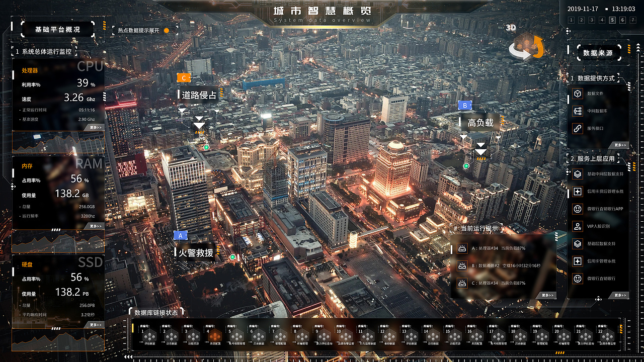The height and width of the screenshot is (362, 644).
Task: Click the CPU 利用率 value 39 %
Action: [86, 83]
